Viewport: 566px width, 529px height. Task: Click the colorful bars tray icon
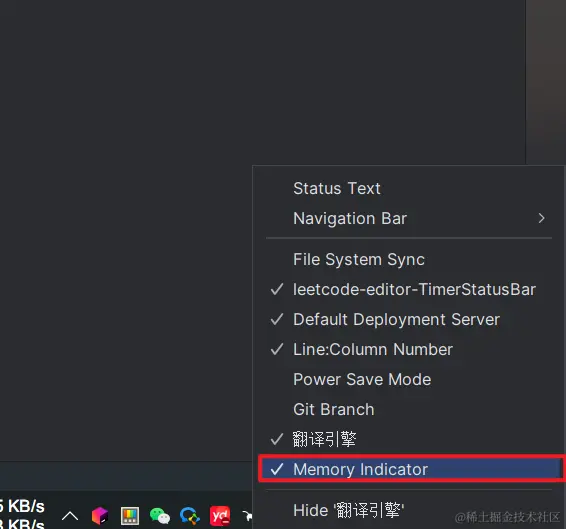130,516
